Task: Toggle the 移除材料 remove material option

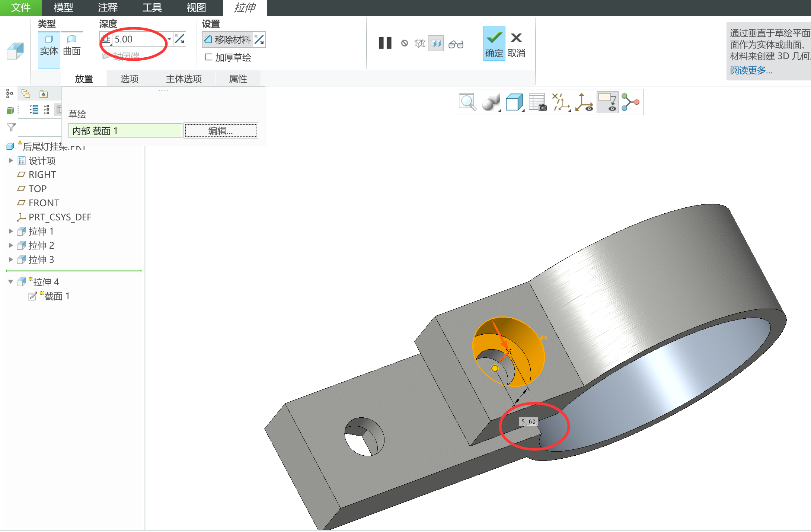Action: click(x=228, y=39)
